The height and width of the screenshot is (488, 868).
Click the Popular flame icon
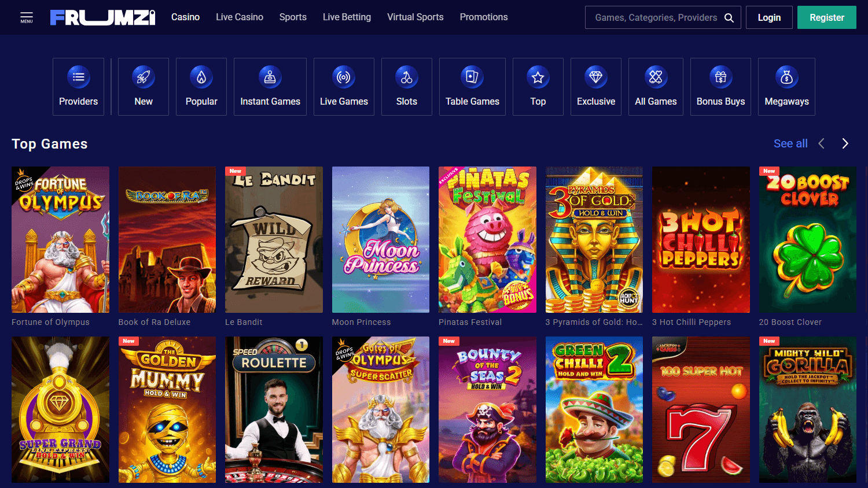pos(201,76)
